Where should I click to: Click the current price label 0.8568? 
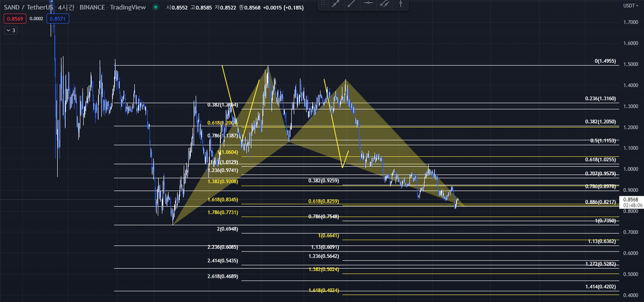tap(631, 199)
